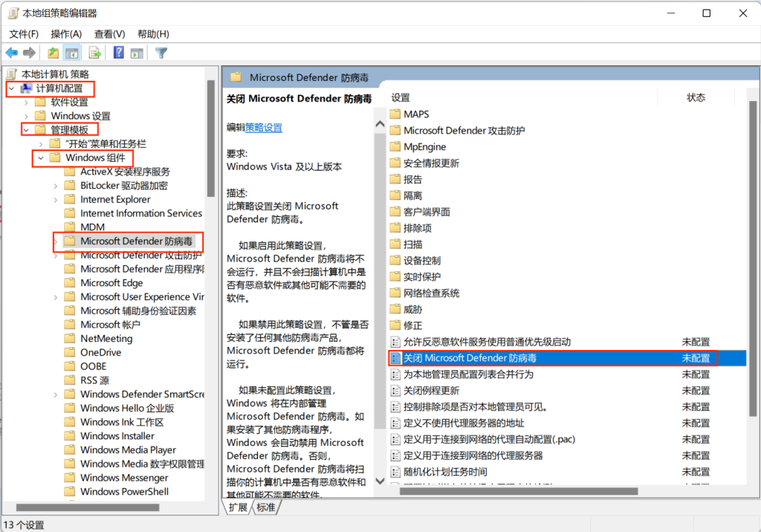This screenshot has width=761, height=532.
Task: Open the 操作(A) menu
Action: coord(66,34)
